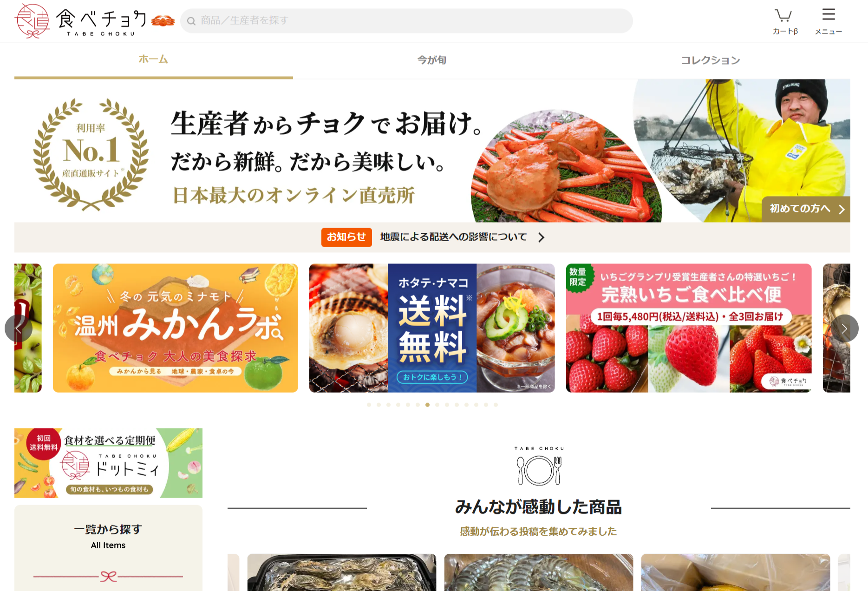Click the search magnifier icon
Screen dimensions: 868x591
191,21
